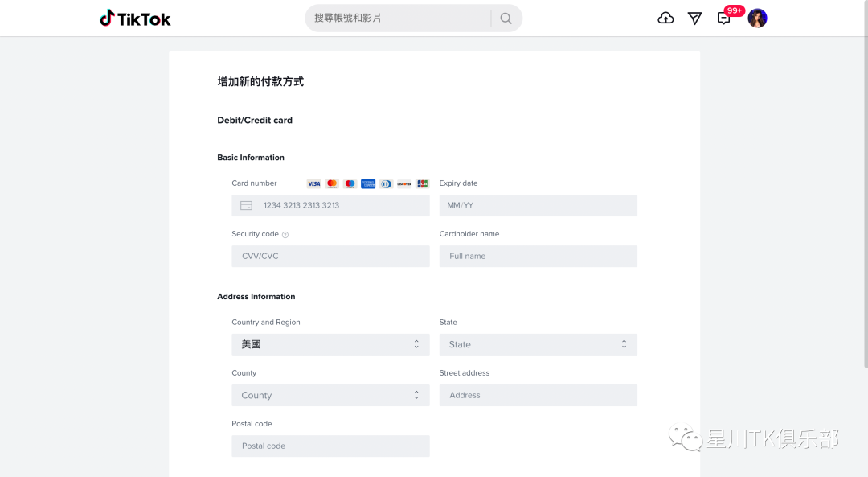Click the Postal code field
This screenshot has height=477, width=868.
[x=330, y=446]
